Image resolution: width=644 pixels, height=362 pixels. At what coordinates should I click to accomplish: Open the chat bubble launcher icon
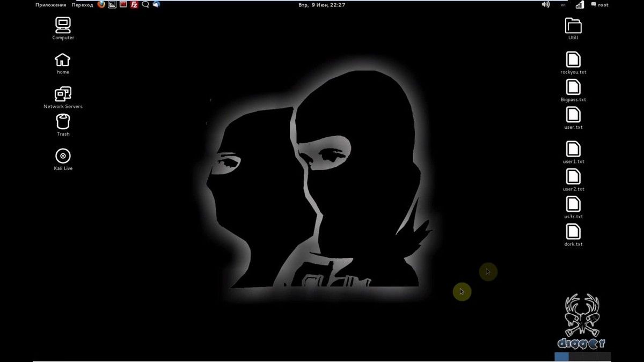tap(145, 5)
